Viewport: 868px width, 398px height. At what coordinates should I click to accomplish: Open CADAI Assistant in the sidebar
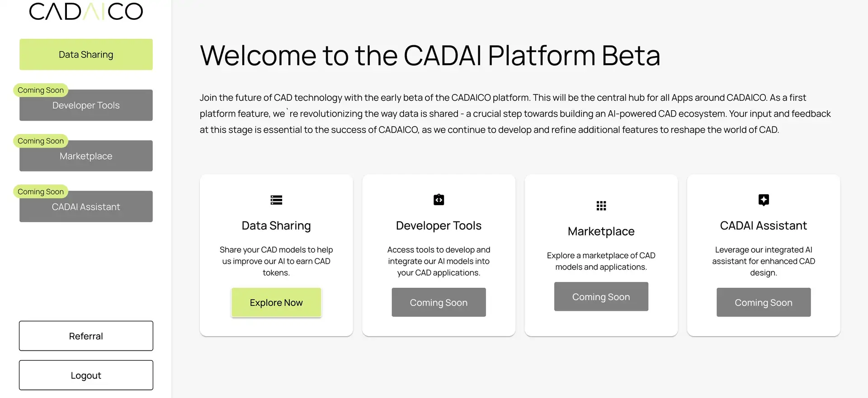[x=86, y=206]
